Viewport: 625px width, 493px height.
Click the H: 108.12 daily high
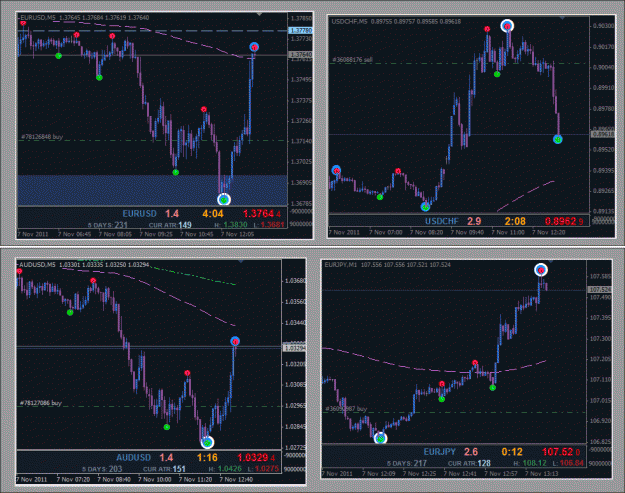tap(530, 463)
